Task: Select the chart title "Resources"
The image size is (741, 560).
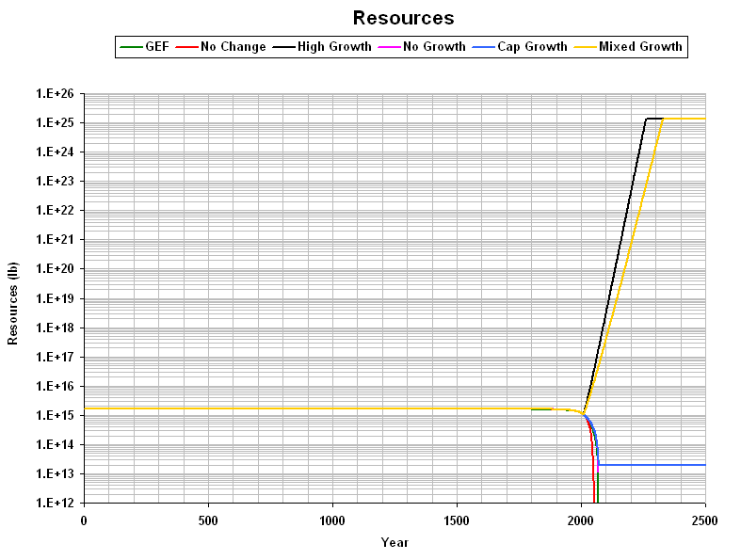Action: click(403, 18)
